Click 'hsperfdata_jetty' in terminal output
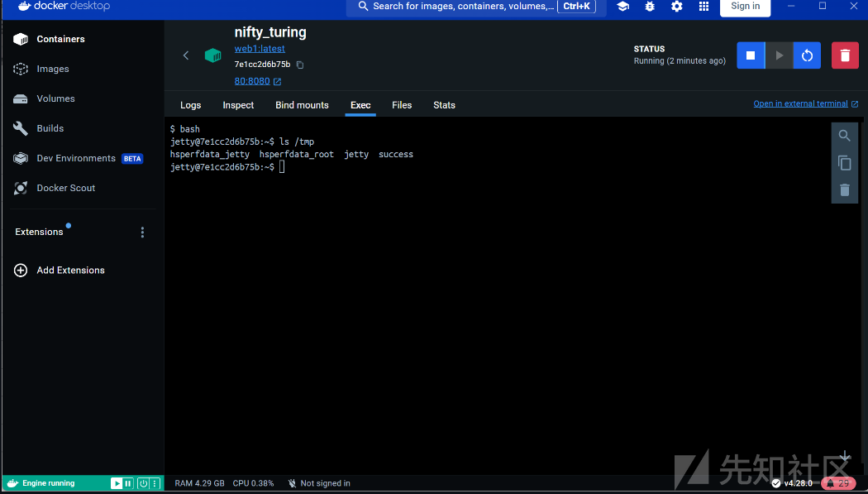 click(210, 155)
